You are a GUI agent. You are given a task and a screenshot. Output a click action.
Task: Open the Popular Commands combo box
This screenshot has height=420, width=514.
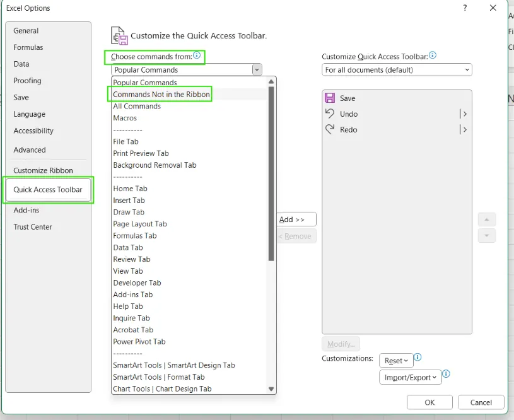coord(186,70)
